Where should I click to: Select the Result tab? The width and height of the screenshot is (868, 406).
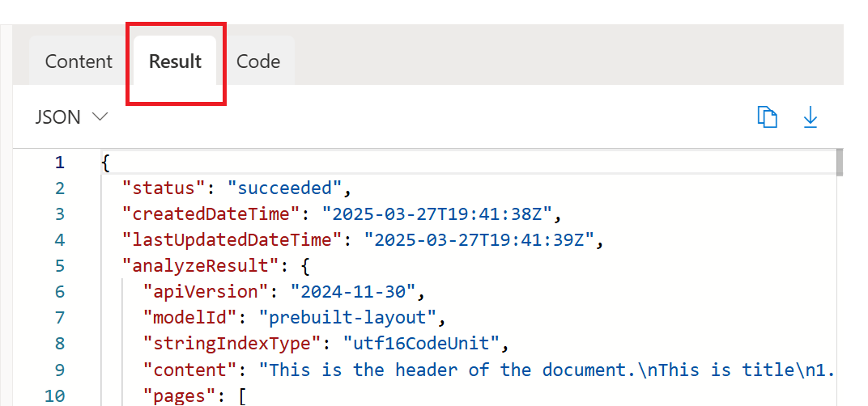(175, 61)
